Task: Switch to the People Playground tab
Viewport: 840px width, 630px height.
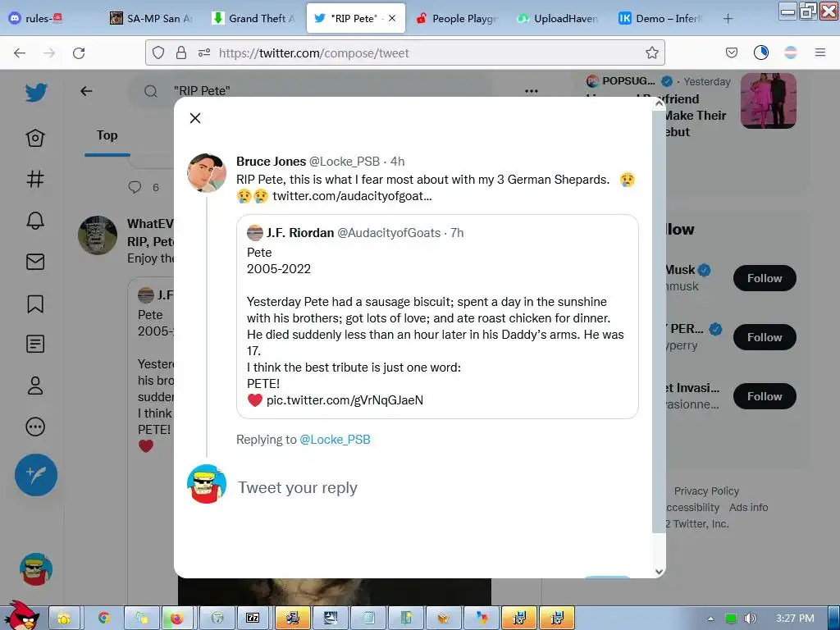Action: [x=458, y=18]
